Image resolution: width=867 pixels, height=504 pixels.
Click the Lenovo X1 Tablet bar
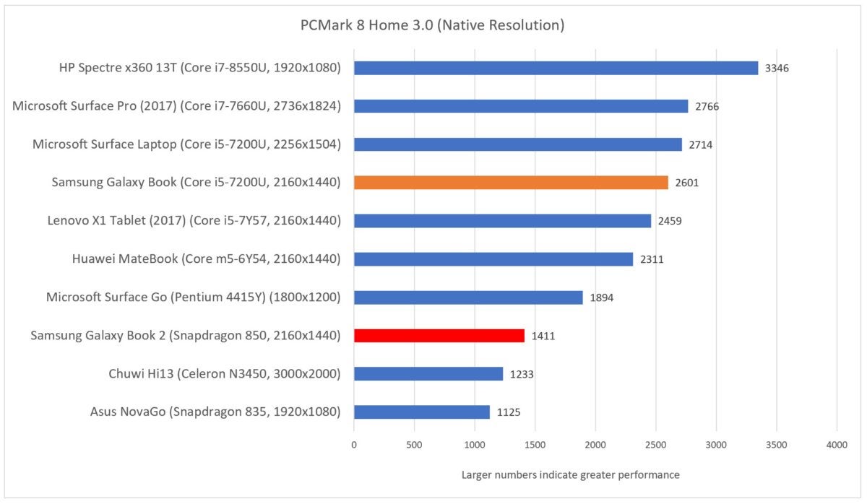click(502, 221)
